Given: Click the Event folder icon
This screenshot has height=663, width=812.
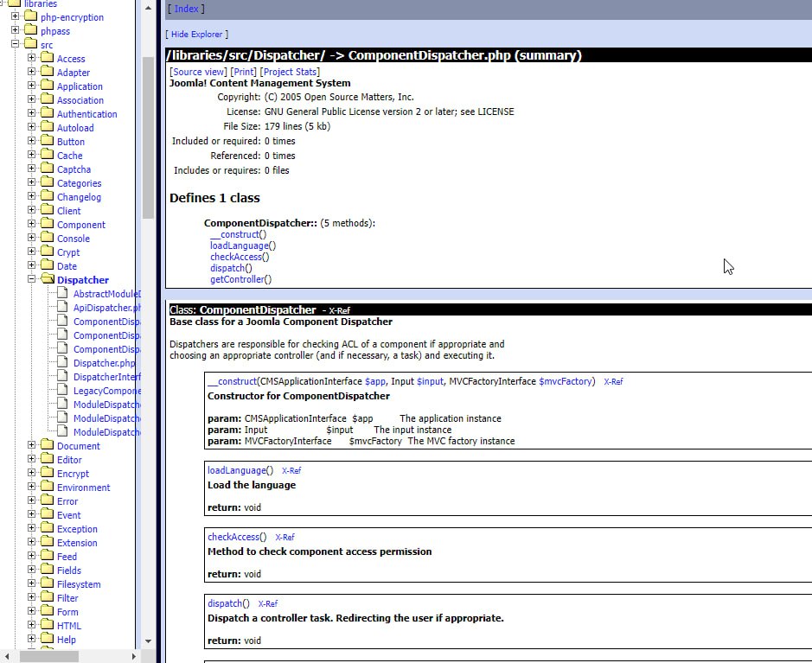Looking at the screenshot, I should pyautogui.click(x=47, y=514).
